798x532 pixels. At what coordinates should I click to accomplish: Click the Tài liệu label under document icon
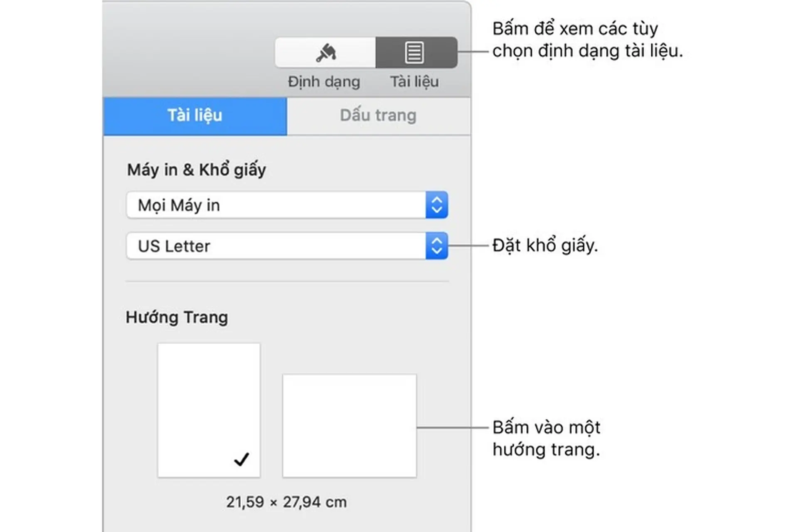414,81
